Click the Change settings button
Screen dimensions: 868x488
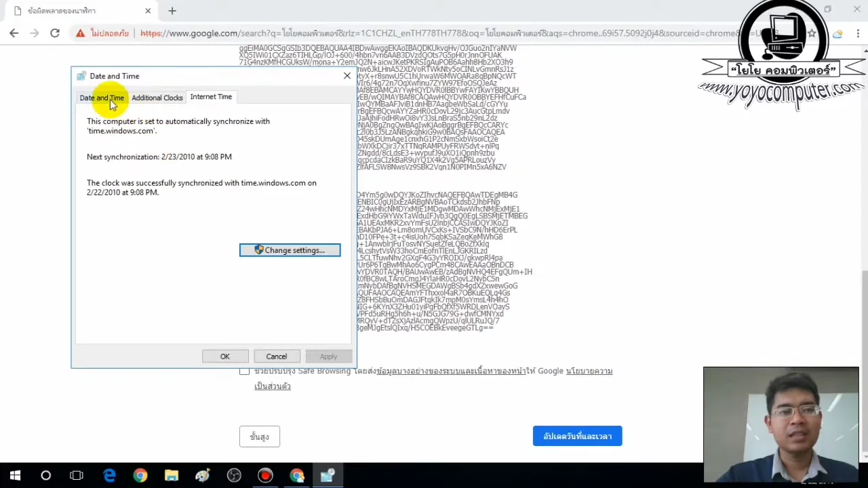290,250
